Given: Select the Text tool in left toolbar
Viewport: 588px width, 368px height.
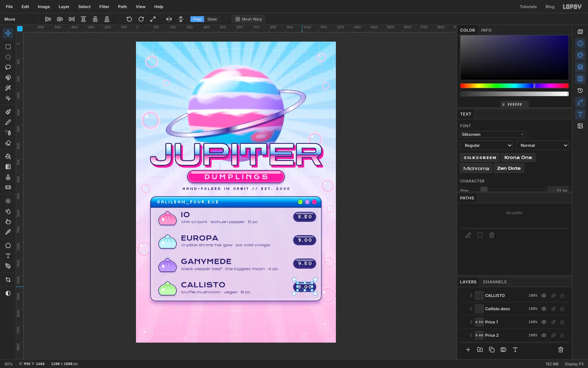Looking at the screenshot, I should pos(8,256).
